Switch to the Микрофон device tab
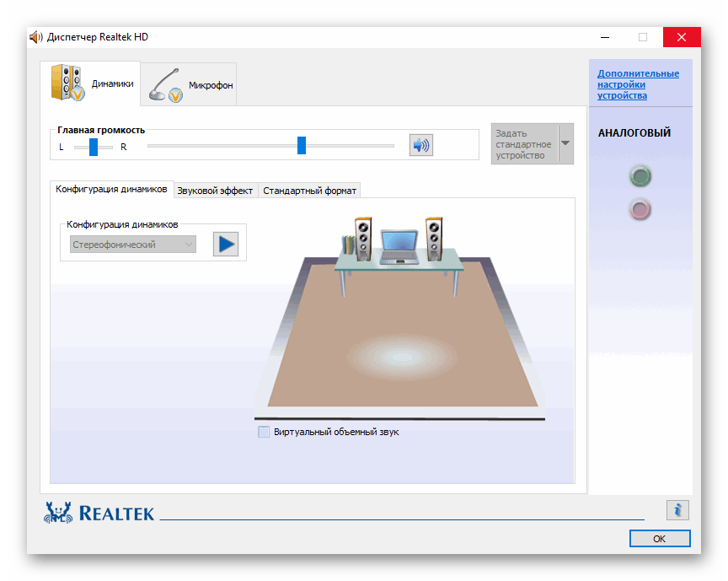Viewport: 728px width, 581px height. (x=189, y=85)
